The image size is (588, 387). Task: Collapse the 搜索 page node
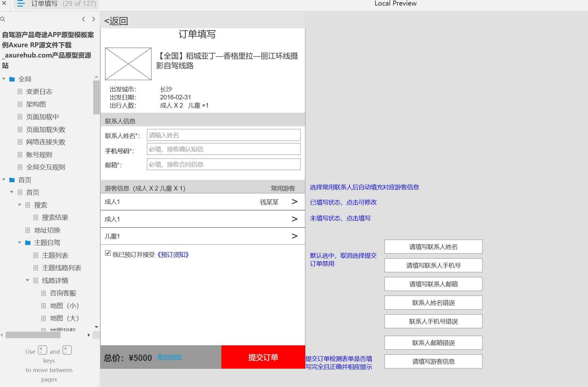[x=20, y=205]
